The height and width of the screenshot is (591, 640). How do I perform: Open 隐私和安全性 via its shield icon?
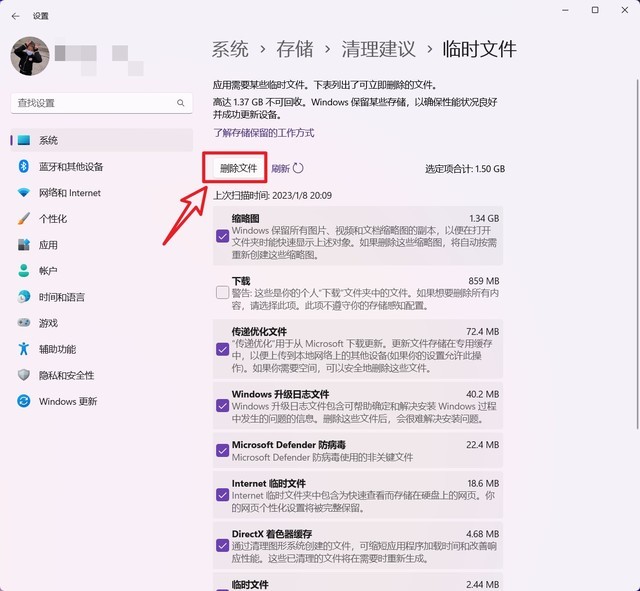click(x=24, y=375)
